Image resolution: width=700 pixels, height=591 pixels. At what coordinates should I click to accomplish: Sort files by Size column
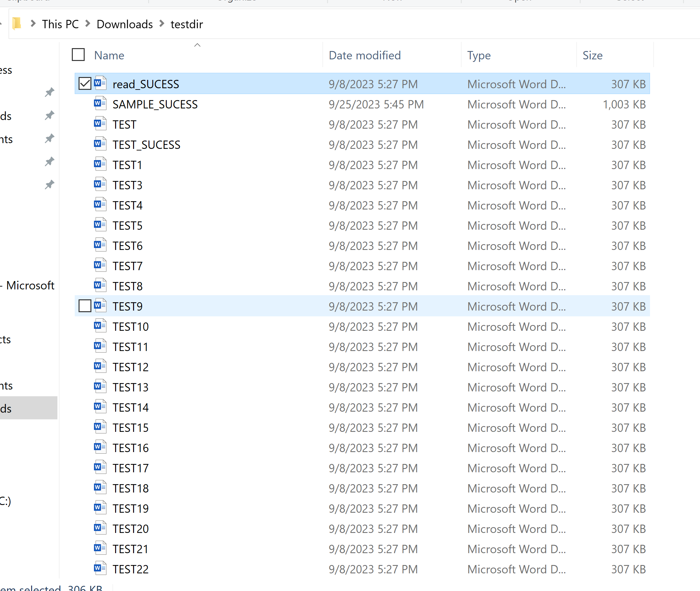593,55
